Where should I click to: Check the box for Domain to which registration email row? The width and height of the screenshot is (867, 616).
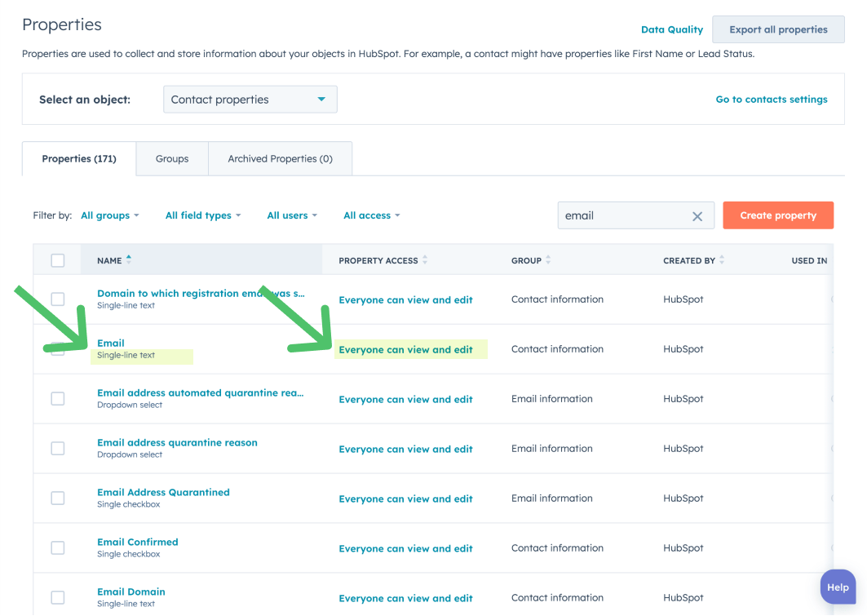tap(58, 299)
